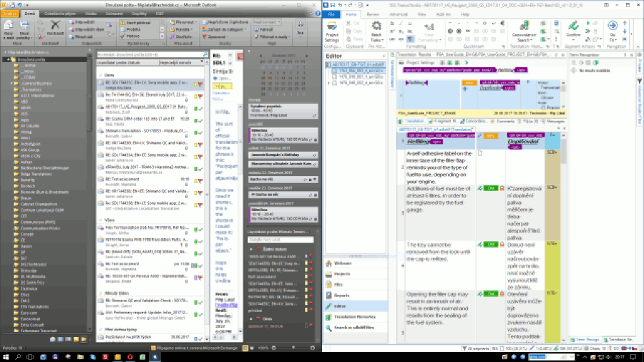
Task: Toggle the pilcrow formatting-marks button in Trados
Action: coord(409,40)
